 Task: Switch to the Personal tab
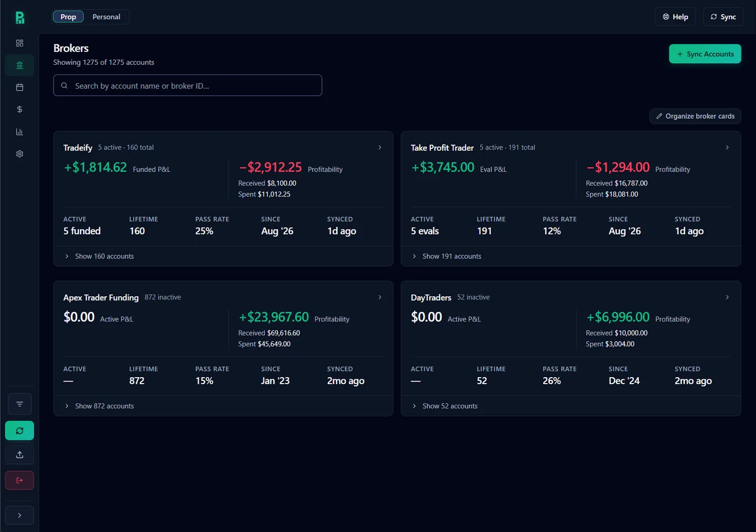[x=106, y=17]
